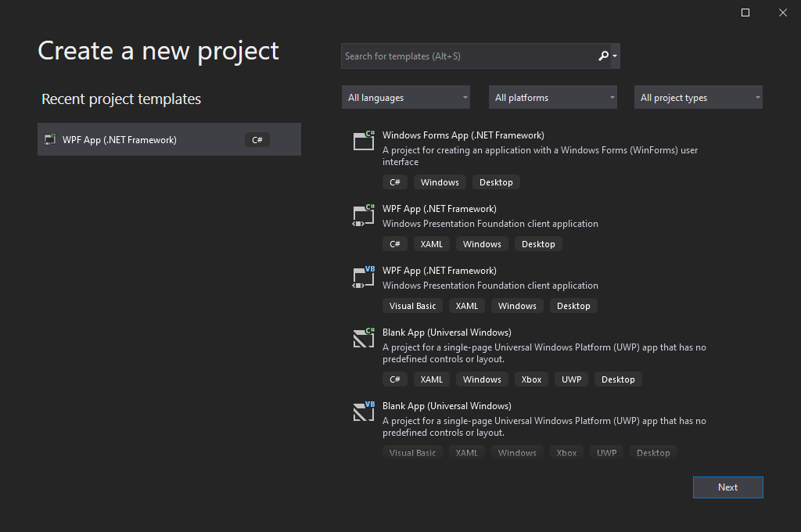Click Desktop tag under Windows Forms App
Screen dimensions: 801x532
click(496, 182)
